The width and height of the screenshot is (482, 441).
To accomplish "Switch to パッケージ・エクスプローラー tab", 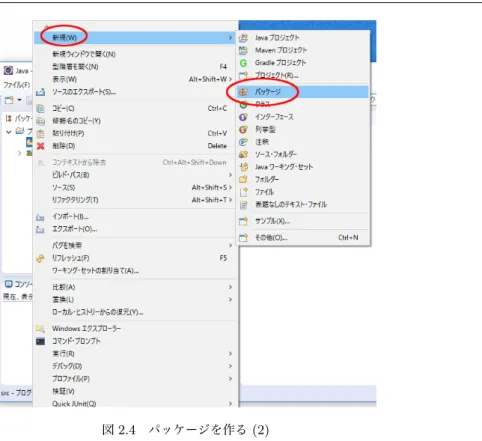I will (x=19, y=118).
